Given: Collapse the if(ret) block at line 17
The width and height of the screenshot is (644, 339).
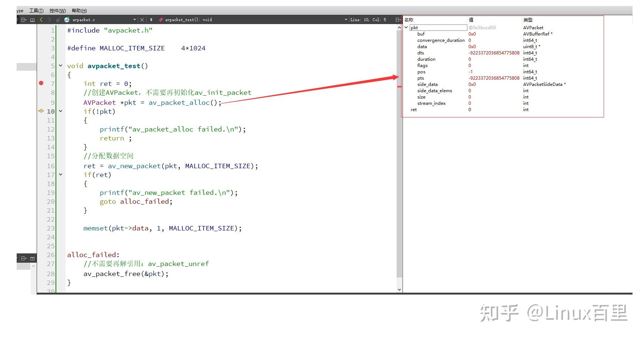Looking at the screenshot, I should tap(61, 175).
